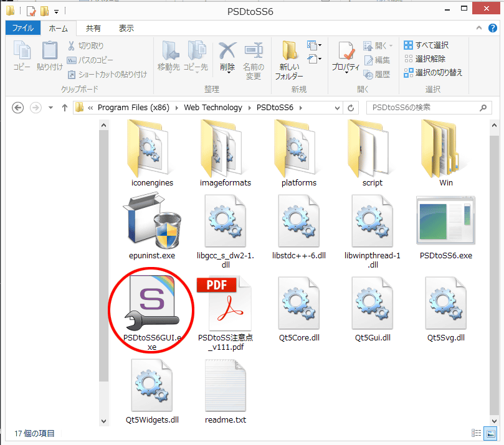Click file list scrollbar down arrow
Screen dimensions: 504x445
(494, 421)
